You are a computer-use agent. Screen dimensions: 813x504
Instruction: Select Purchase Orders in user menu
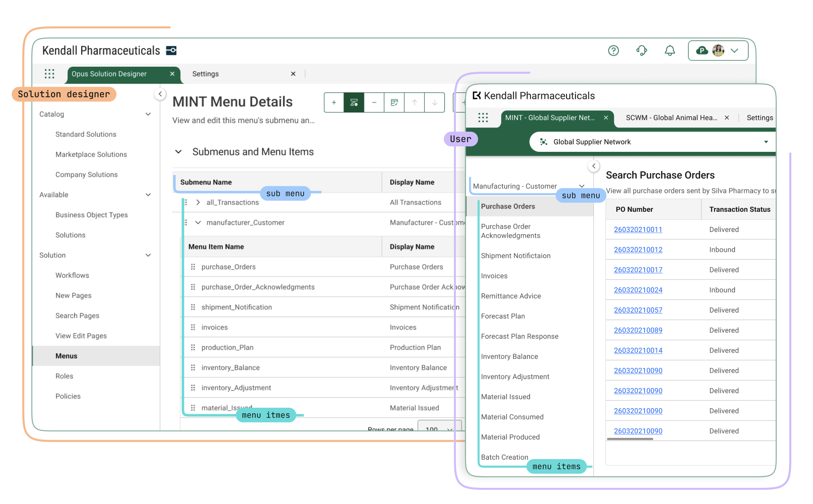[x=530, y=206]
